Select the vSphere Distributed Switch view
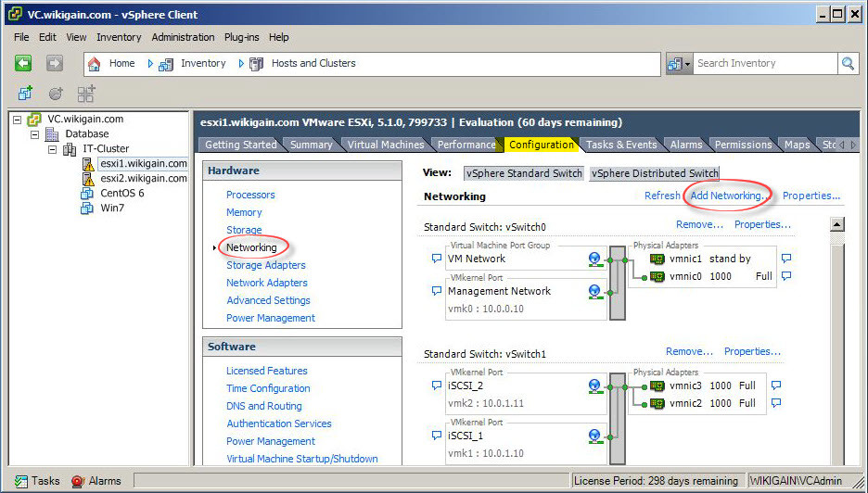The width and height of the screenshot is (868, 493). click(655, 173)
